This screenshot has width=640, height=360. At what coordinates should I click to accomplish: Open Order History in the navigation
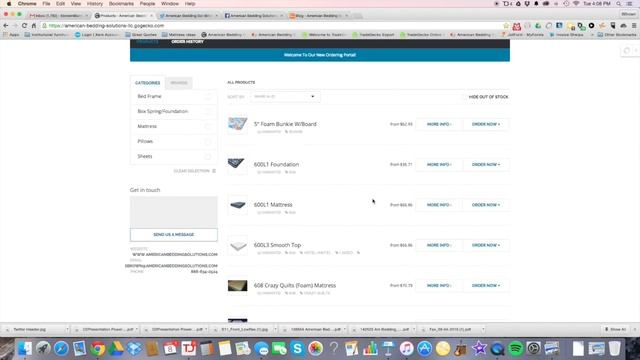(x=187, y=42)
